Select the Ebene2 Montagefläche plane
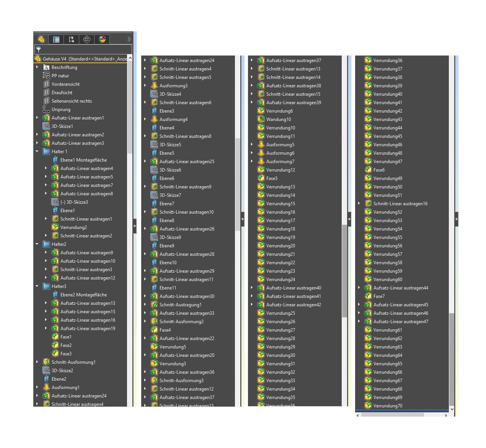The width and height of the screenshot is (486, 448). 83,295
